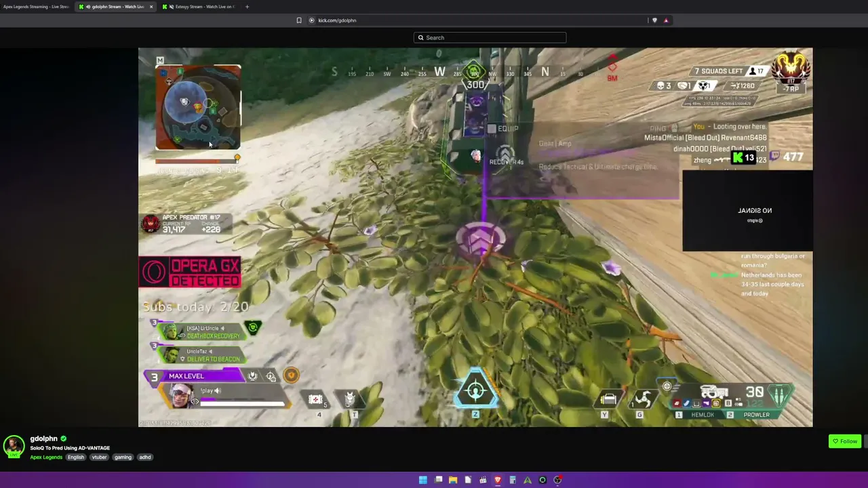This screenshot has width=868, height=488.
Task: Focus the Kick search box
Action: [490, 38]
